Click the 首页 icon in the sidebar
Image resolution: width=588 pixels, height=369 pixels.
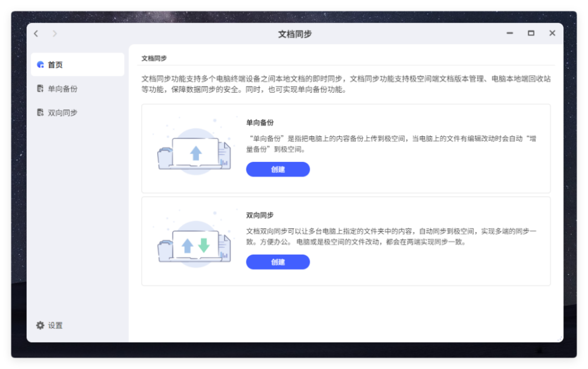[40, 65]
